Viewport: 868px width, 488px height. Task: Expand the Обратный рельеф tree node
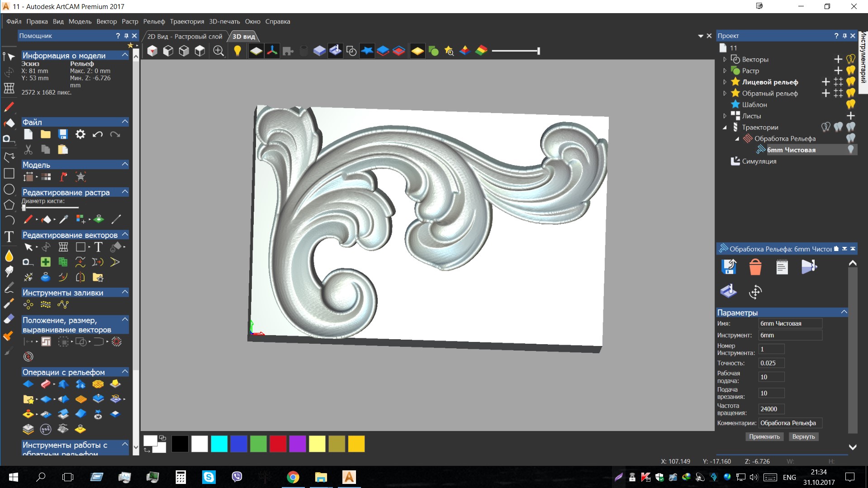tap(725, 93)
